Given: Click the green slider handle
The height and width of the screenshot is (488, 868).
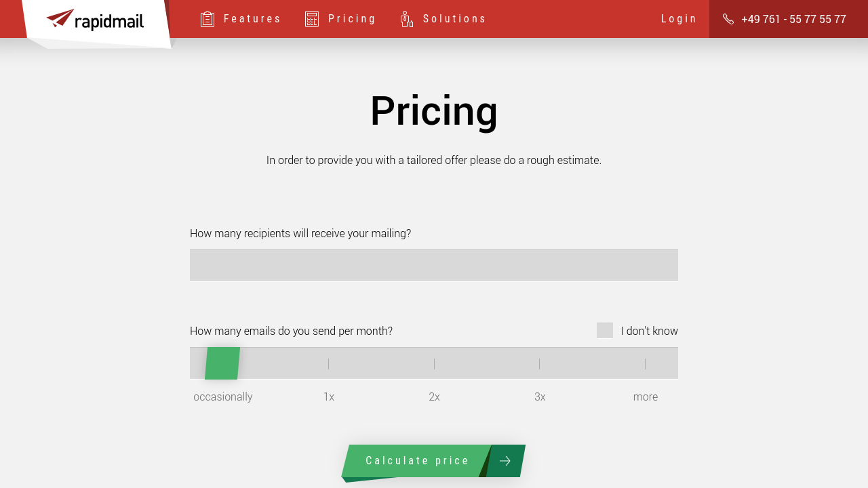Looking at the screenshot, I should coord(222,363).
